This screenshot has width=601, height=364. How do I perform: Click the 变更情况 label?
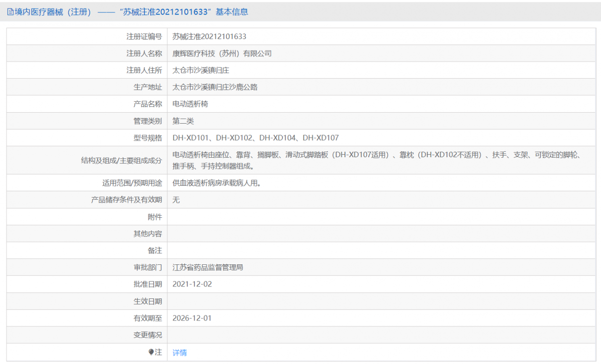pos(148,335)
